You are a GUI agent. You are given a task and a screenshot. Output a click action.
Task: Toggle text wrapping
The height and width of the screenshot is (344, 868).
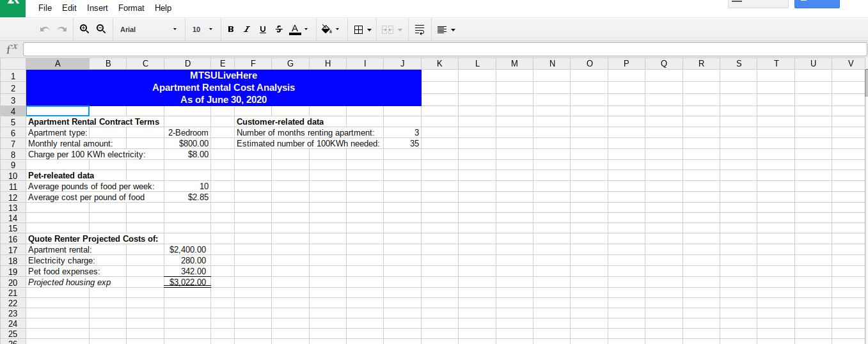pyautogui.click(x=420, y=29)
